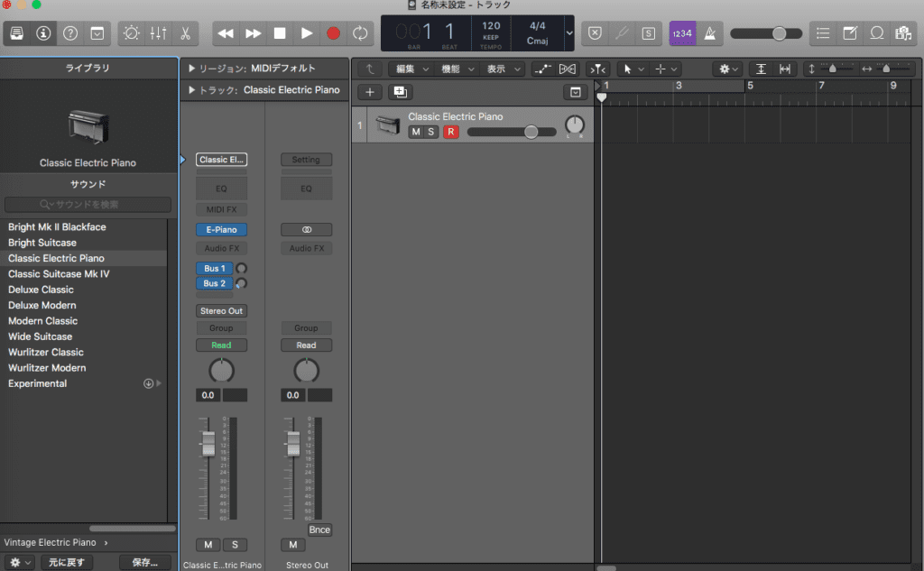Record-enable the Classic Electric Piano track

coord(451,132)
